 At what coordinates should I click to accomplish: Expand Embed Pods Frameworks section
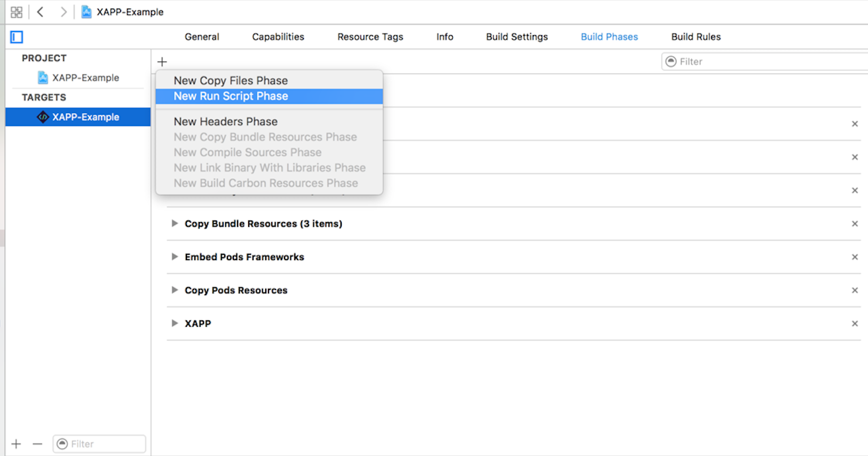pyautogui.click(x=174, y=257)
